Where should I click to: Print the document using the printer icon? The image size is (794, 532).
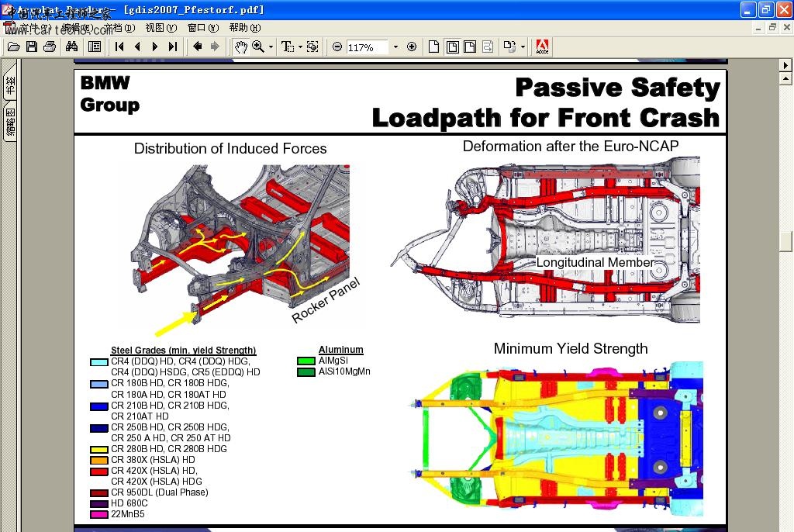coord(49,47)
